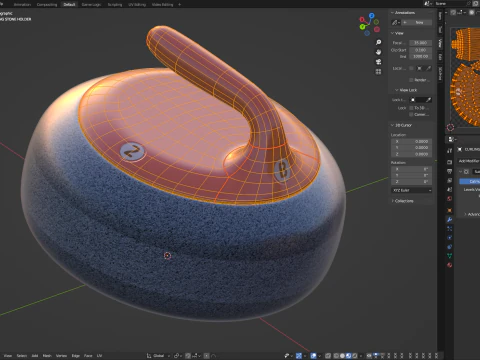Viewport: 480px width, 360px height.
Task: Open the Tool properties tab icon
Action: 449,151
